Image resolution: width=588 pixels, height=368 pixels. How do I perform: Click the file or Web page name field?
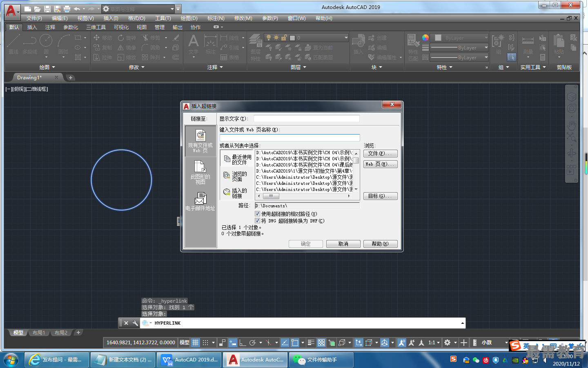pos(290,138)
